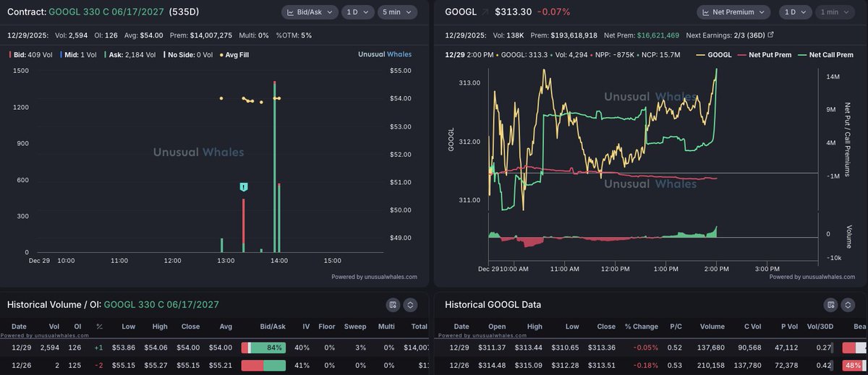Click the $55.27 High cell for 12/26
Viewport: 868px width, 375px height.
click(158, 365)
